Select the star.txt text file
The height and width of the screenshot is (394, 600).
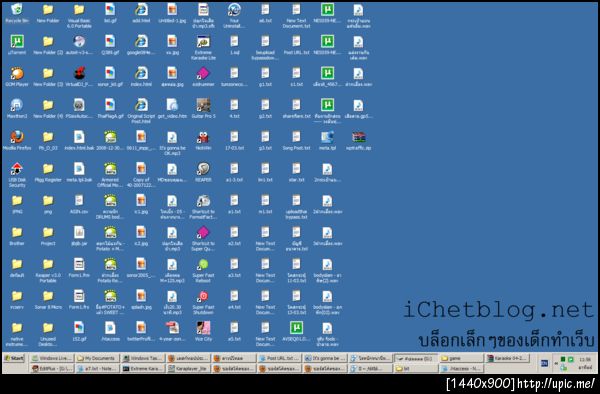pyautogui.click(x=296, y=172)
